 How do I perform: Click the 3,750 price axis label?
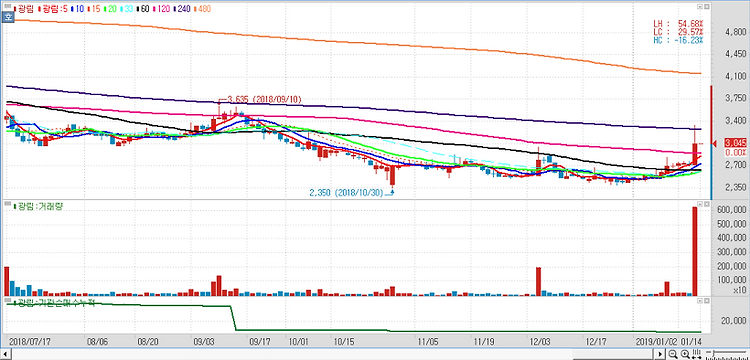click(735, 98)
